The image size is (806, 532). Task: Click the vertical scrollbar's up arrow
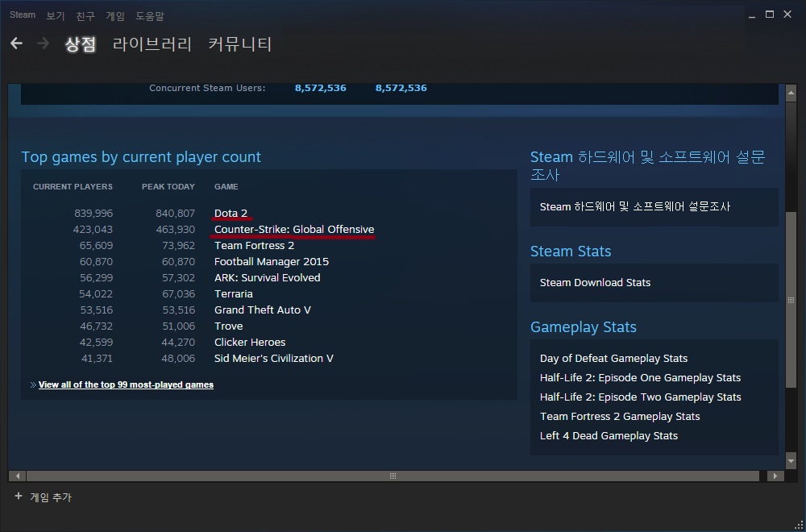pyautogui.click(x=791, y=90)
